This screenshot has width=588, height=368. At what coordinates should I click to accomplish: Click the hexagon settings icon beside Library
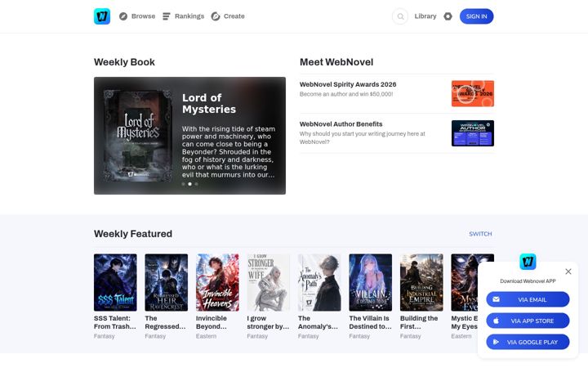pyautogui.click(x=448, y=16)
